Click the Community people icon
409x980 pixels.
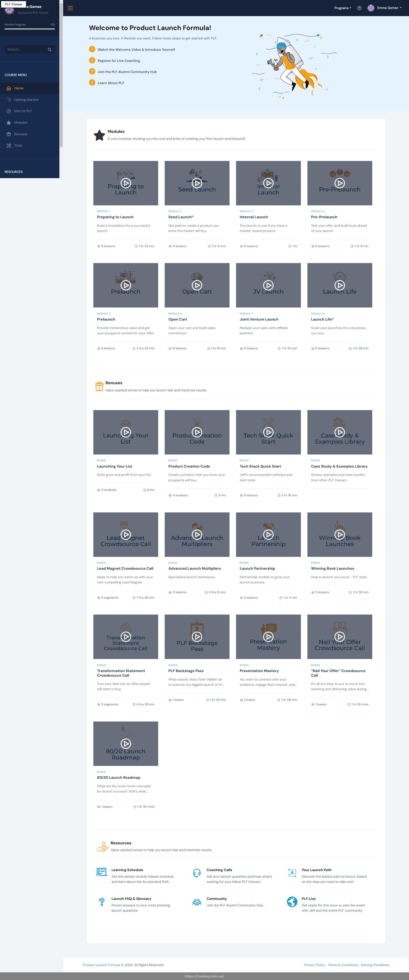coord(197,902)
